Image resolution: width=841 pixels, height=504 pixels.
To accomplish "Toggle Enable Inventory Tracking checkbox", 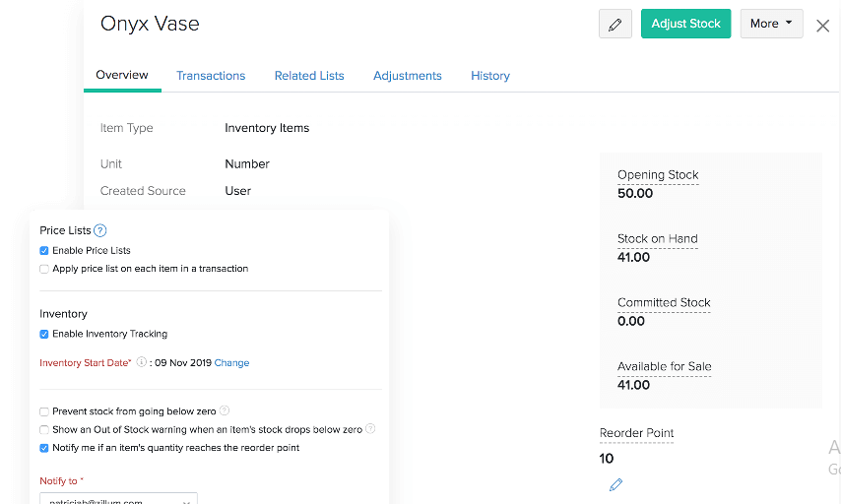I will [x=44, y=335].
